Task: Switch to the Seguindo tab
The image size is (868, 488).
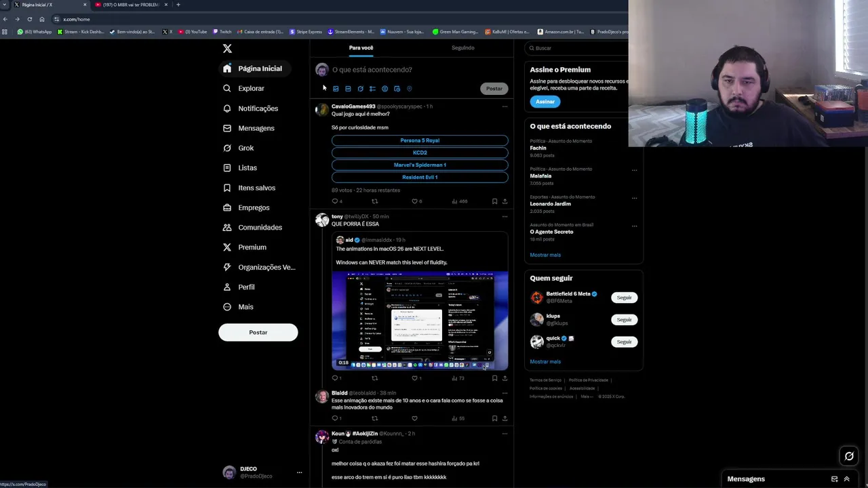Action: [462, 47]
